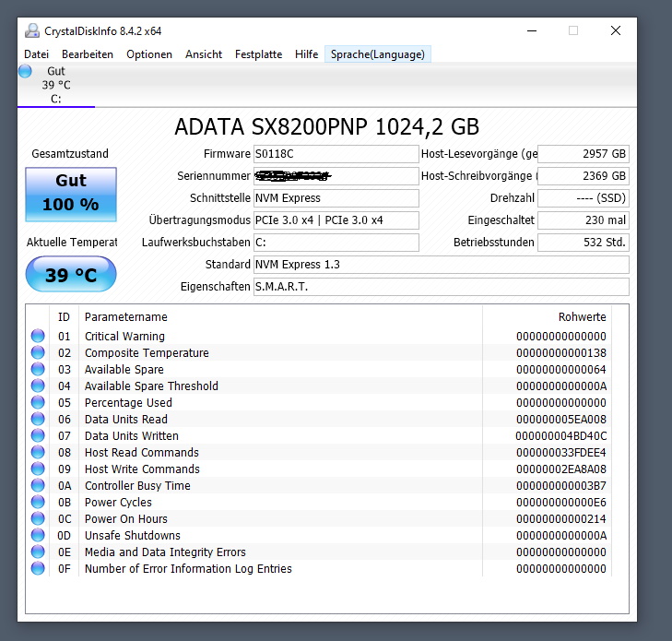This screenshot has width=672, height=641.
Task: Click the status orb for Host Read Commands
Action: (38, 452)
